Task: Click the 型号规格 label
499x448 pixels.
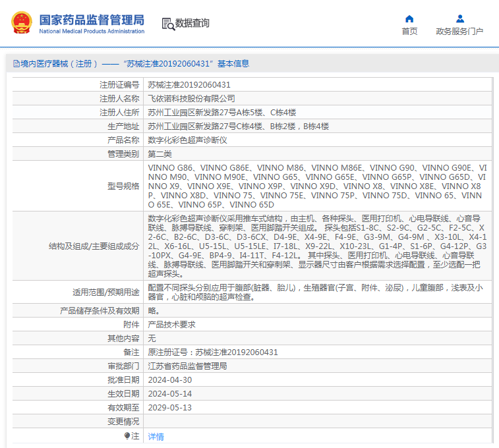Action: pos(123,186)
